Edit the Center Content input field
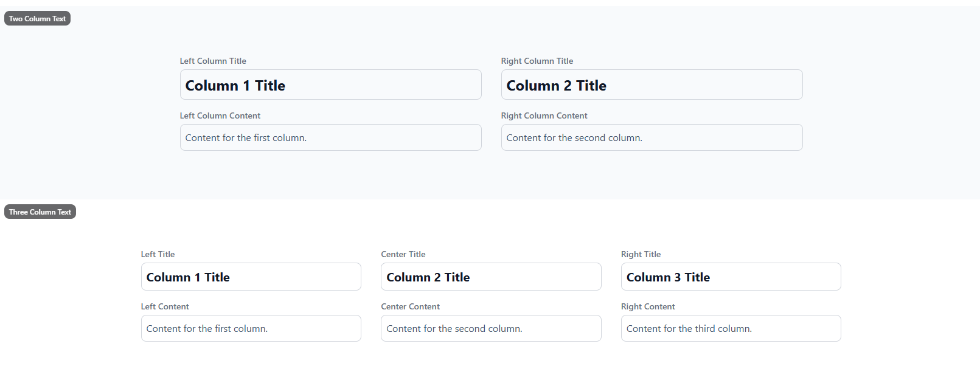The image size is (980, 386). (x=491, y=329)
